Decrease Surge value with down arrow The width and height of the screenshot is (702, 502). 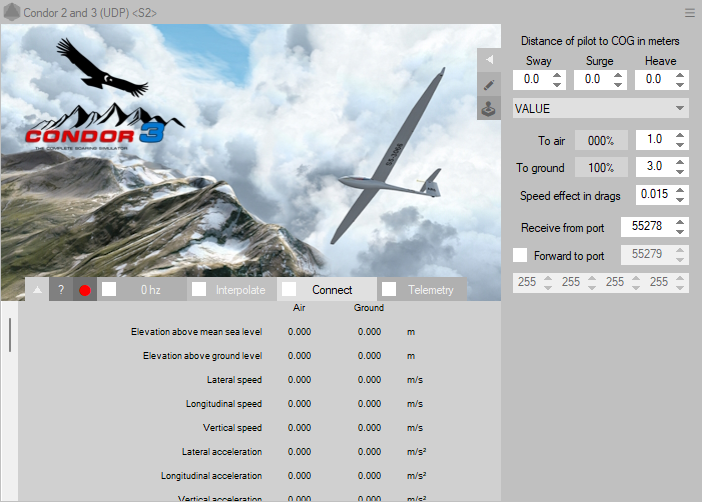(618, 84)
